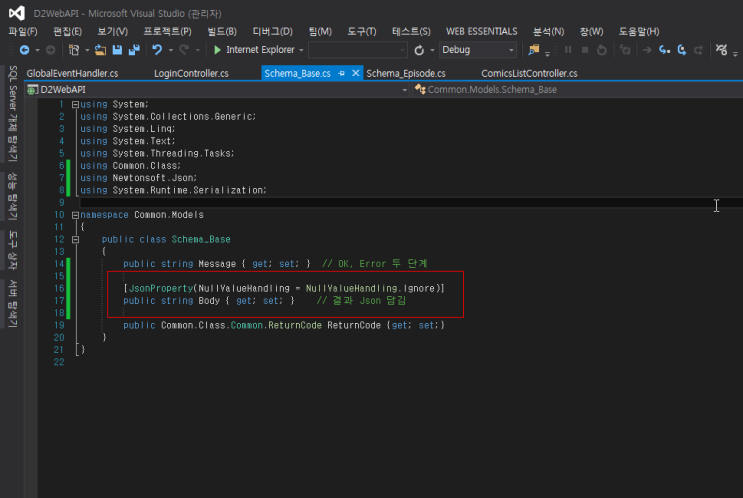Viewport: 743px width, 498px height.
Task: Open the Common.Models.Schema_Base type dropdown
Action: [x=577, y=90]
